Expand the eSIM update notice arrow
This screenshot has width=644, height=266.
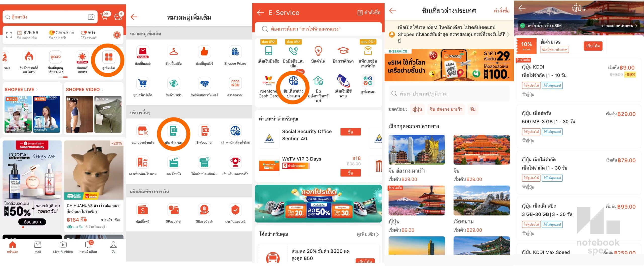coord(508,34)
